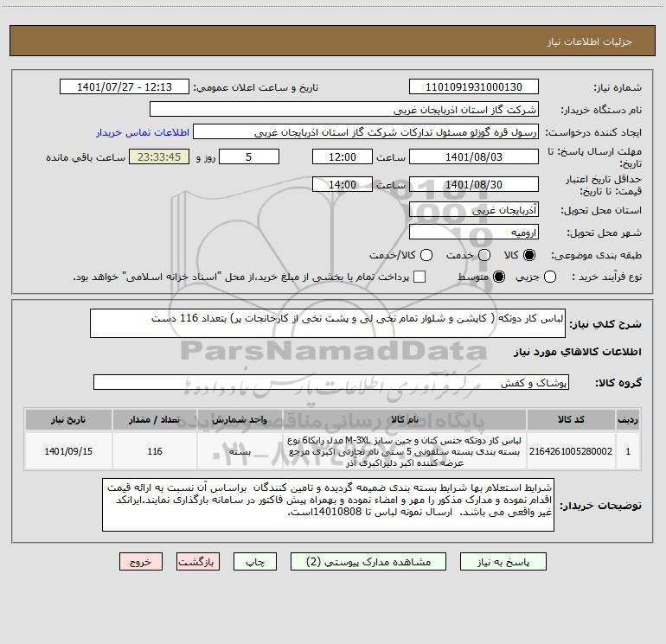The width and height of the screenshot is (666, 644).
Task: Click the بازگشت back button
Action: (x=198, y=562)
